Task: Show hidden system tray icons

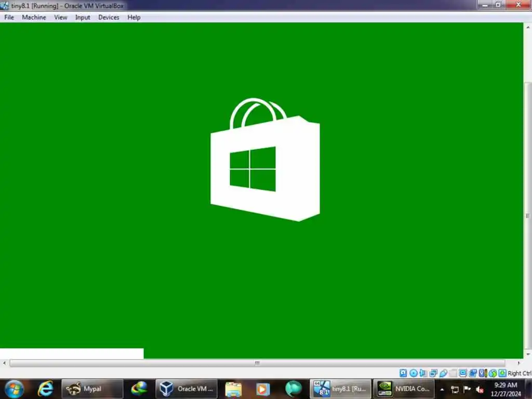Action: pos(442,390)
